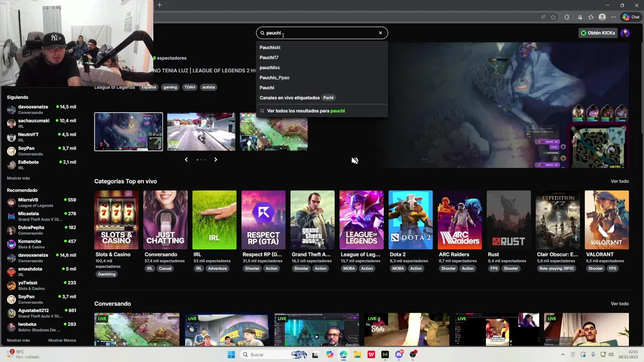Open sachauzumaki channel in sidebar
This screenshot has width=644, height=362.
(x=42, y=123)
